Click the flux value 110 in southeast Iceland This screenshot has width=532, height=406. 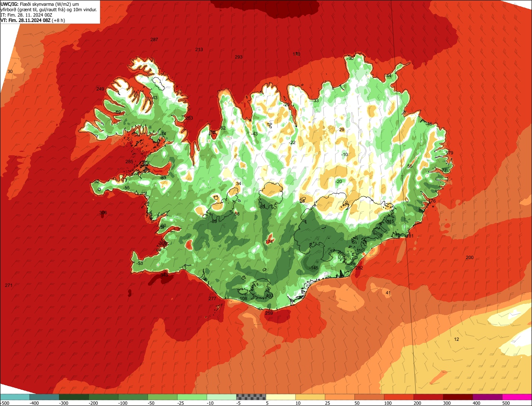360,250
